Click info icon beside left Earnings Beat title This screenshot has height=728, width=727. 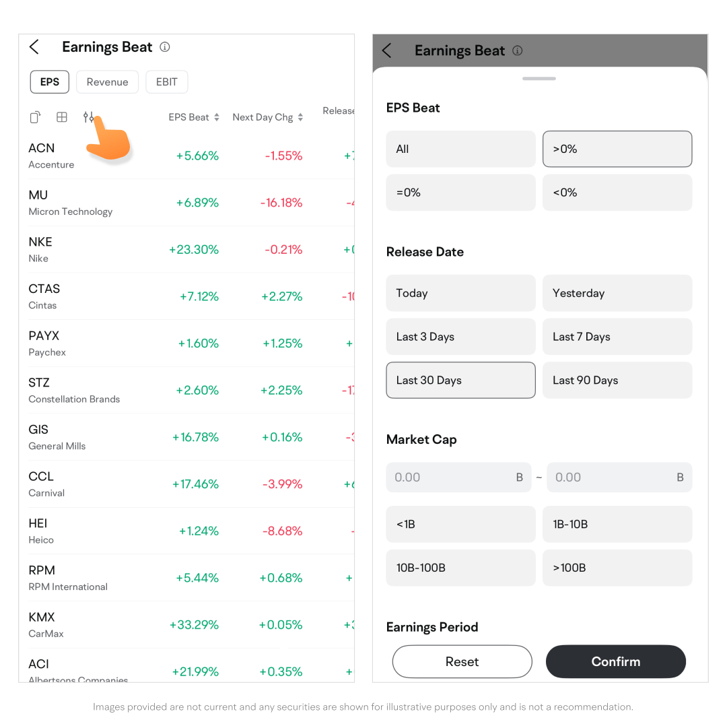click(x=165, y=47)
